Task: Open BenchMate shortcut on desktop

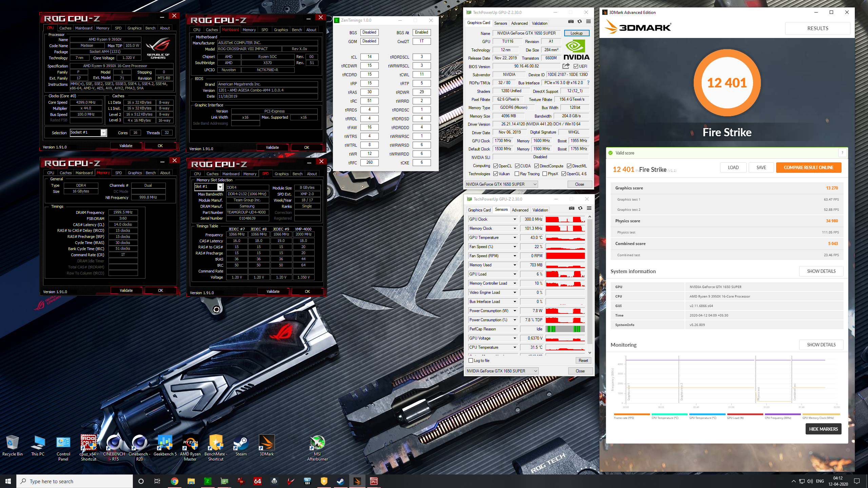Action: (216, 448)
